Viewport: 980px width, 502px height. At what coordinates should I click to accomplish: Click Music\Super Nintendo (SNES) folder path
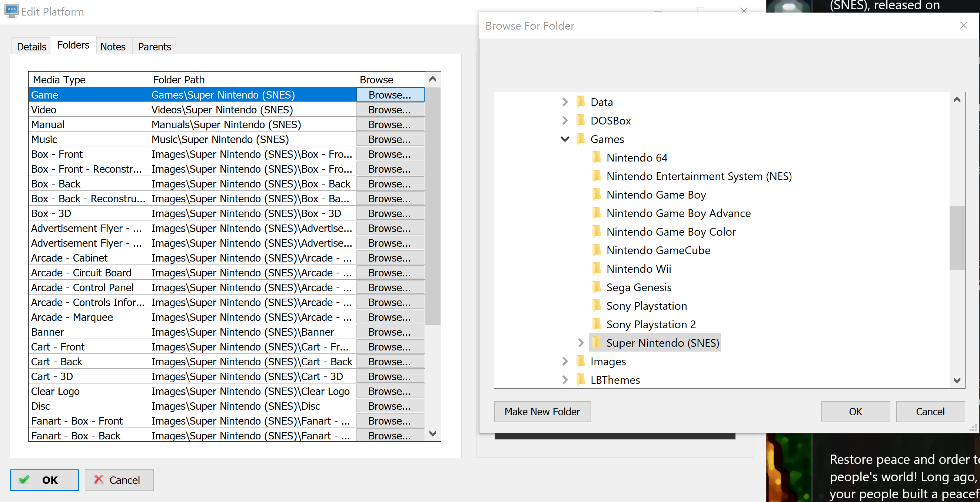(252, 139)
